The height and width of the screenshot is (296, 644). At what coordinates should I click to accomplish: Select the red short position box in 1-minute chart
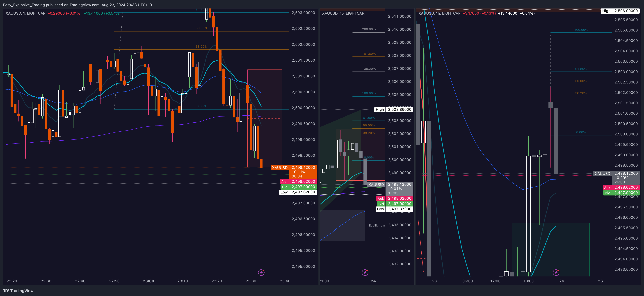(265, 118)
